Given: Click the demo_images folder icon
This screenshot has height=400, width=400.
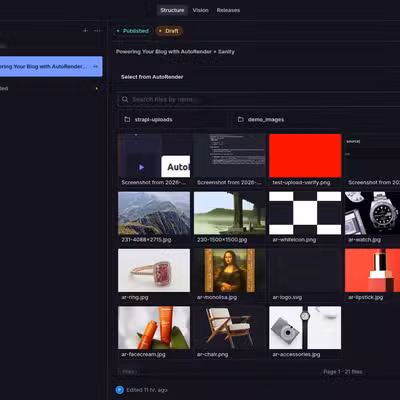Looking at the screenshot, I should pos(241,119).
